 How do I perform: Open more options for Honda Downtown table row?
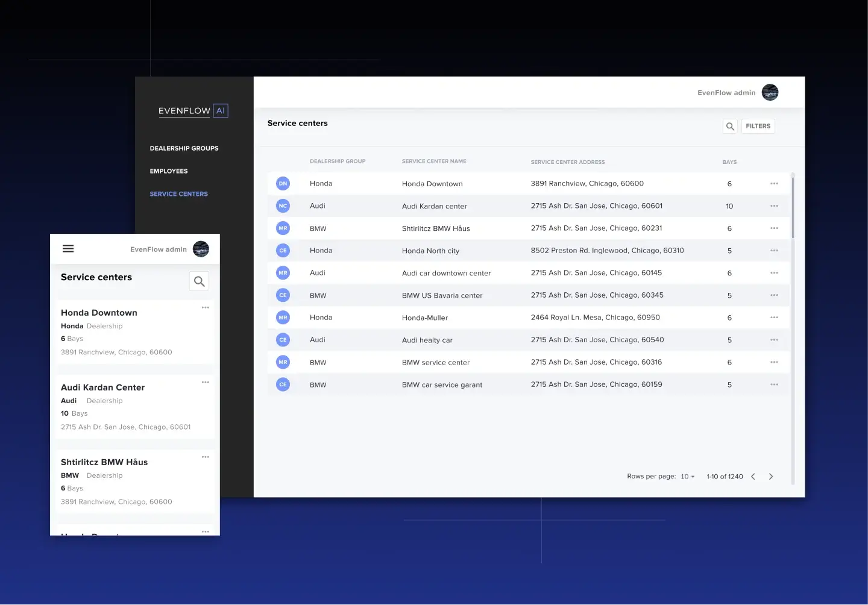(x=774, y=184)
